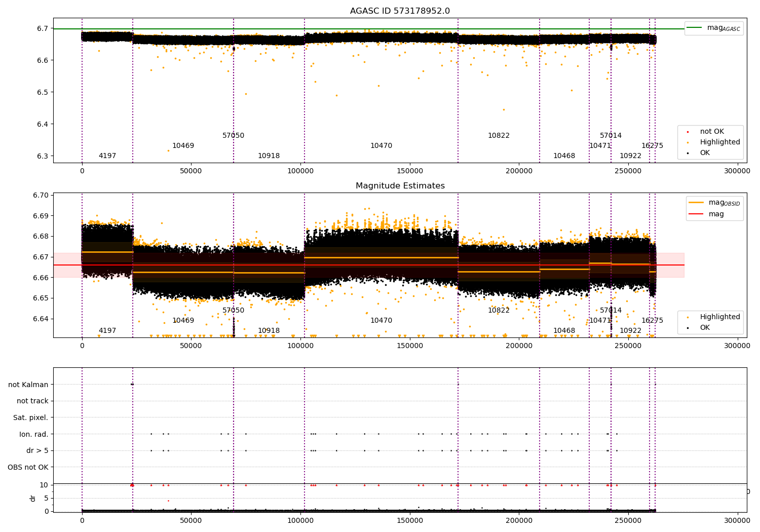760x532 pixels.
Task: Click the y-axis tick label 6.69
Action: (x=41, y=216)
